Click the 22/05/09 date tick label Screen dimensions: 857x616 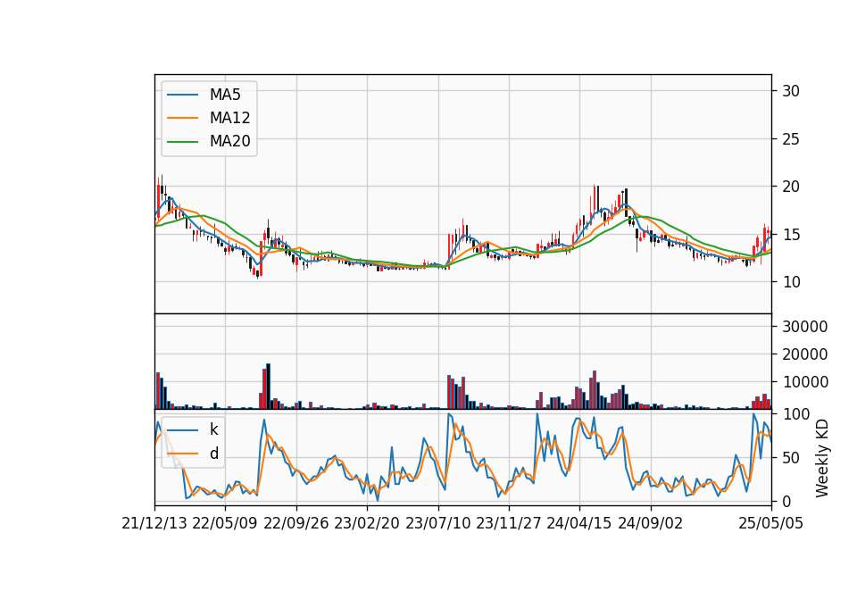[x=225, y=523]
